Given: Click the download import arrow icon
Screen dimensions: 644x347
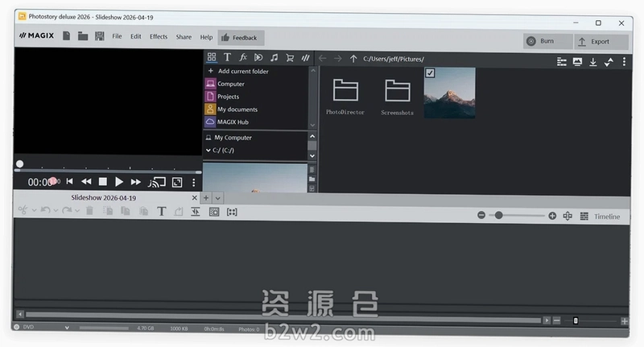Looking at the screenshot, I should click(x=592, y=62).
